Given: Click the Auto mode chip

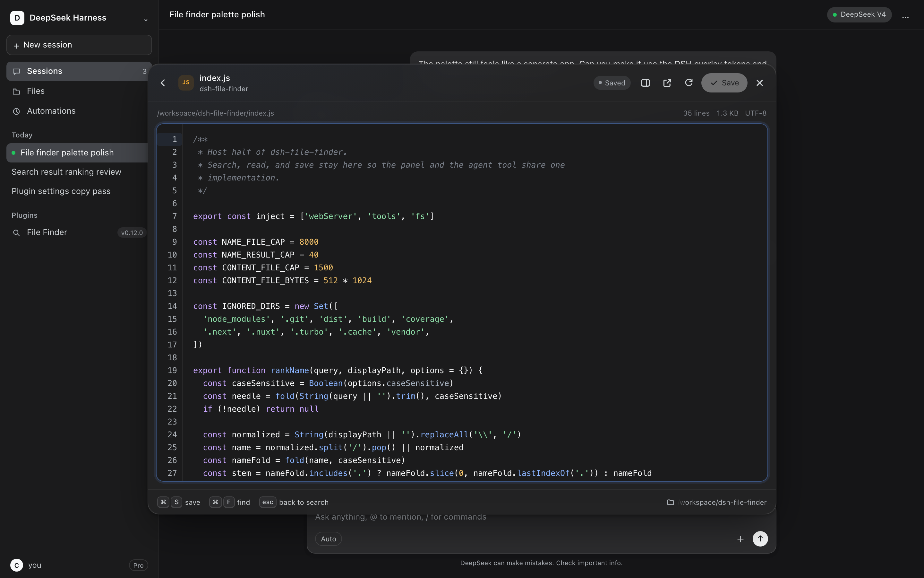Looking at the screenshot, I should point(328,539).
